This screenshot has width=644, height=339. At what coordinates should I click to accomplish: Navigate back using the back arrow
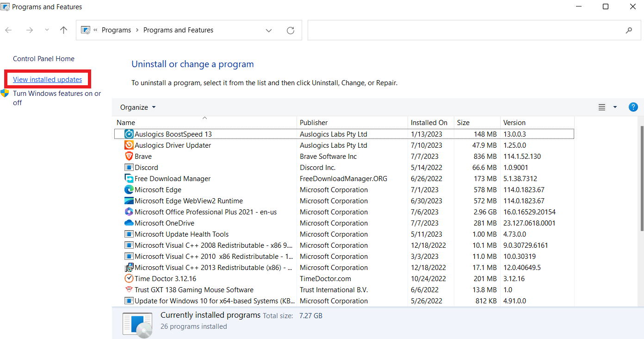point(8,30)
